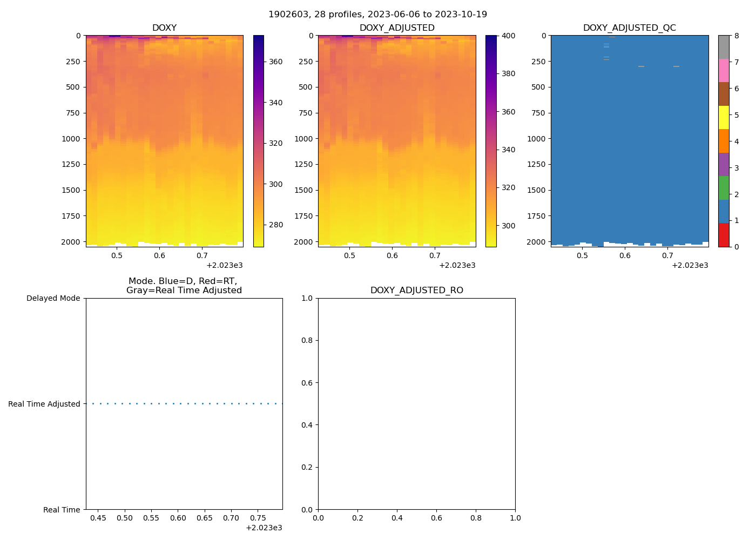Screen dimensions: 756x540
Task: Click the 'Delayed Mode' axis label
Action: [53, 298]
